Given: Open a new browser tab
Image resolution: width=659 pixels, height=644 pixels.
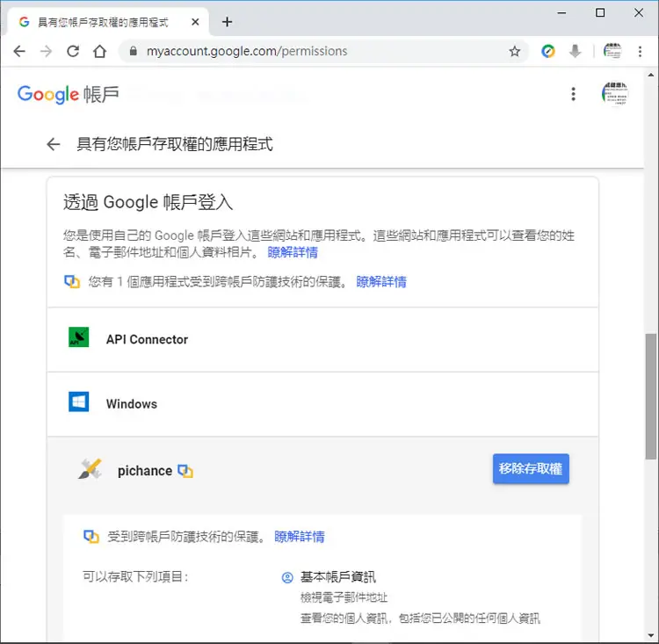Looking at the screenshot, I should click(x=227, y=22).
